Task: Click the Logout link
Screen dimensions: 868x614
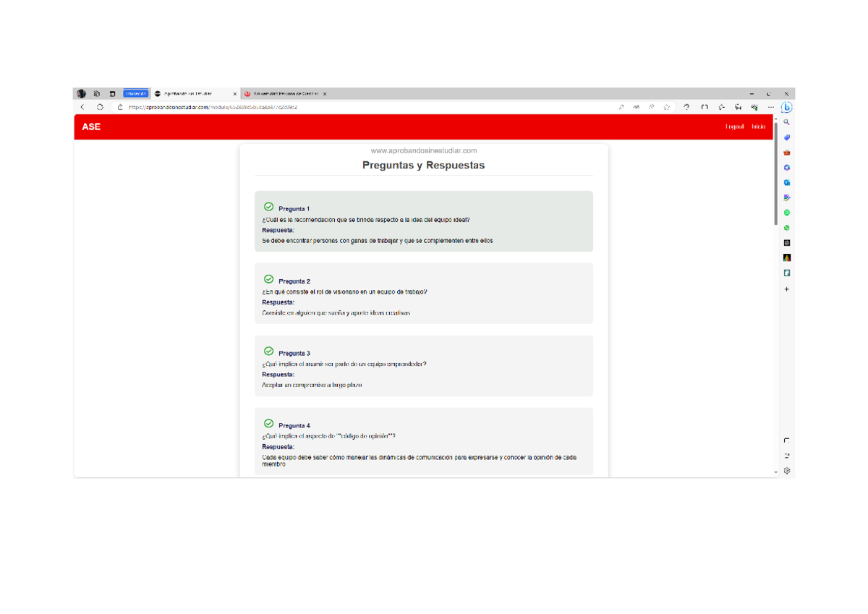Action: pyautogui.click(x=733, y=127)
